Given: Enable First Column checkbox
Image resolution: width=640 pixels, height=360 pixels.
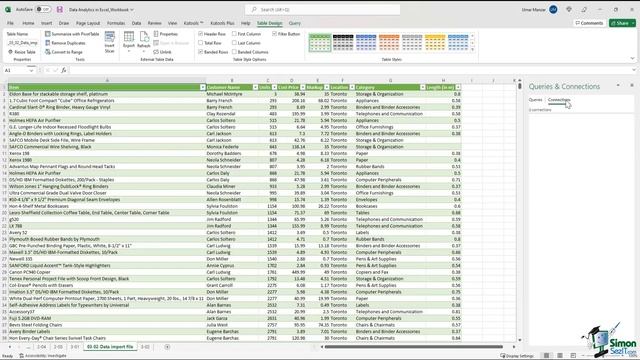Looking at the screenshot, I should (x=234, y=34).
